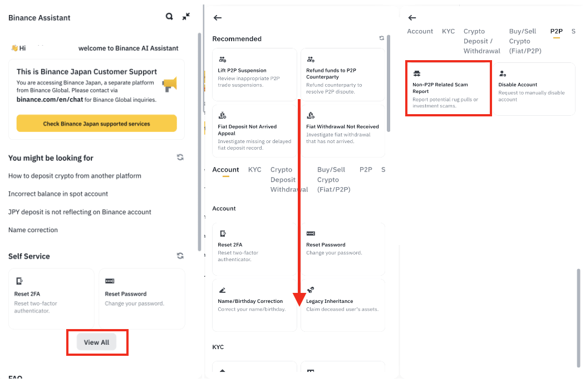Screen dimensions: 585x392
Task: Collapse the Binance Assistant window with the shrink icon
Action: point(186,17)
